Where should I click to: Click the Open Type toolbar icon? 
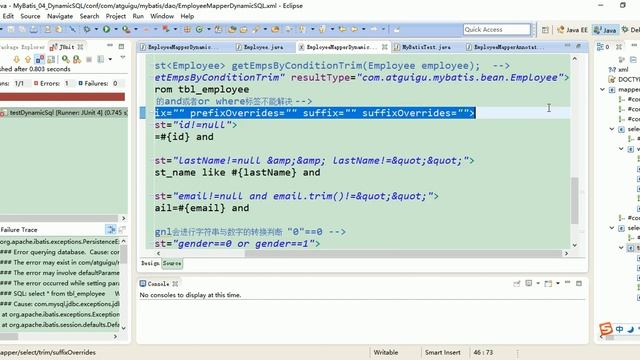click(x=233, y=29)
